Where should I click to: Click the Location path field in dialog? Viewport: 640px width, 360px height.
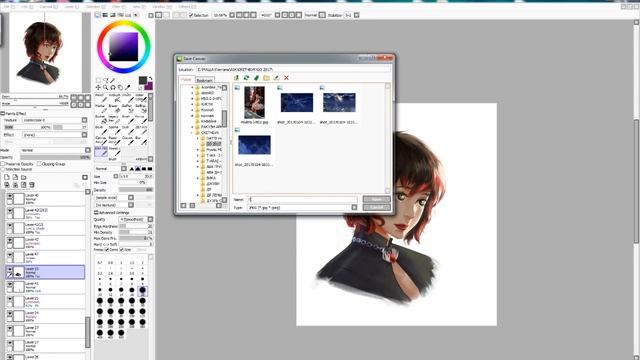tap(293, 69)
